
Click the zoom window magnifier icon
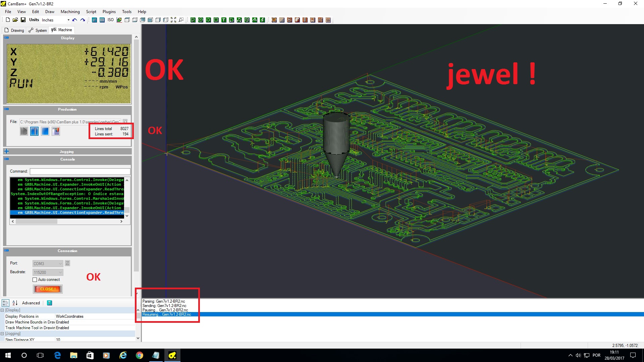click(x=181, y=20)
